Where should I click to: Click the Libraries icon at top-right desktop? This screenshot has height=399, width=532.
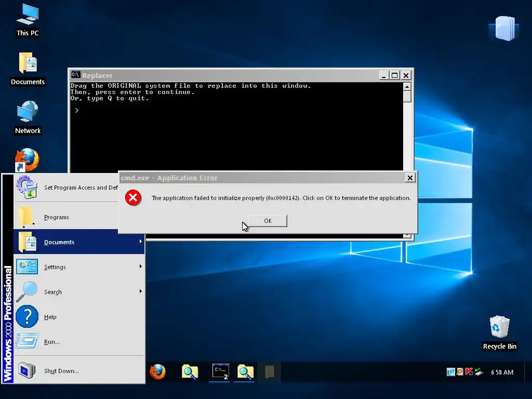pyautogui.click(x=504, y=29)
